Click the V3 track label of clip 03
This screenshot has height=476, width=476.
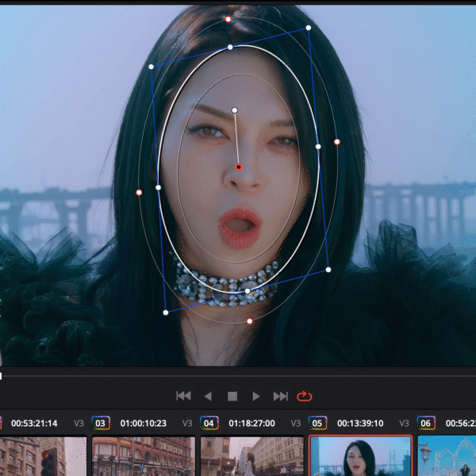[x=187, y=423]
